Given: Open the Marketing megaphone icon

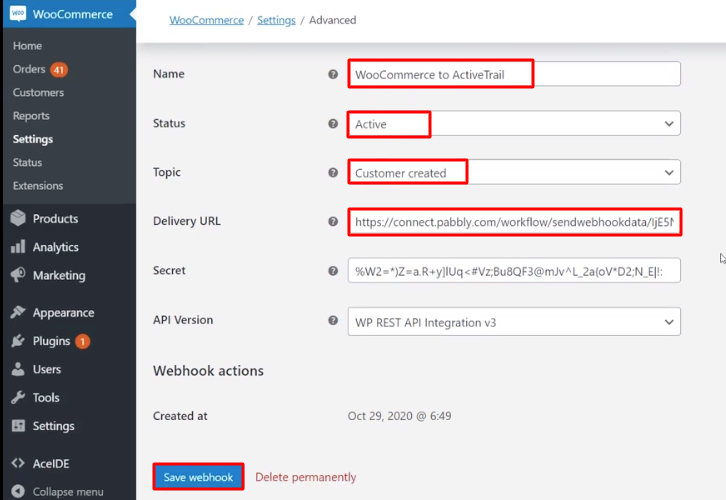Looking at the screenshot, I should pyautogui.click(x=18, y=275).
